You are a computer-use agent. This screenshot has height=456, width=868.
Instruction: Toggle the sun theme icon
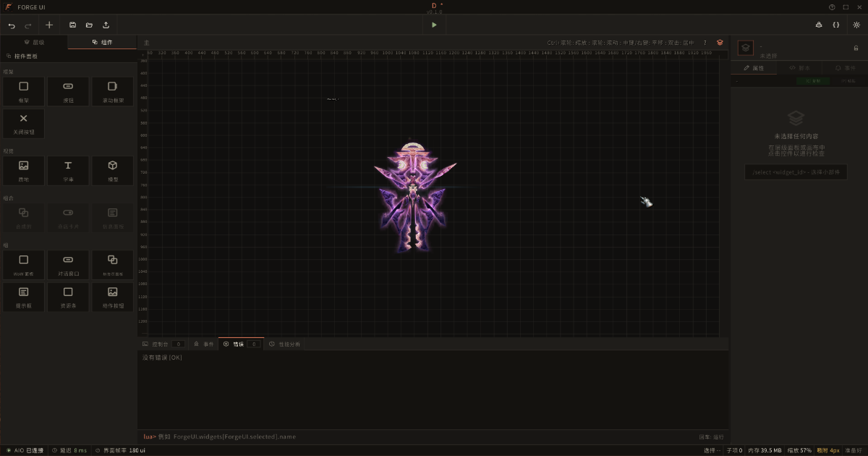[x=856, y=25]
